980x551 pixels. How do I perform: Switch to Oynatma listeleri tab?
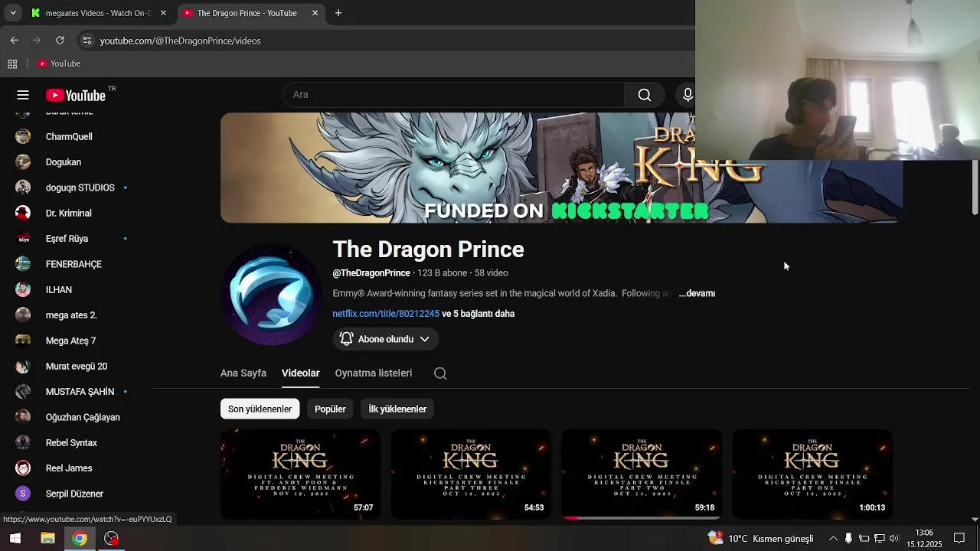tap(374, 373)
